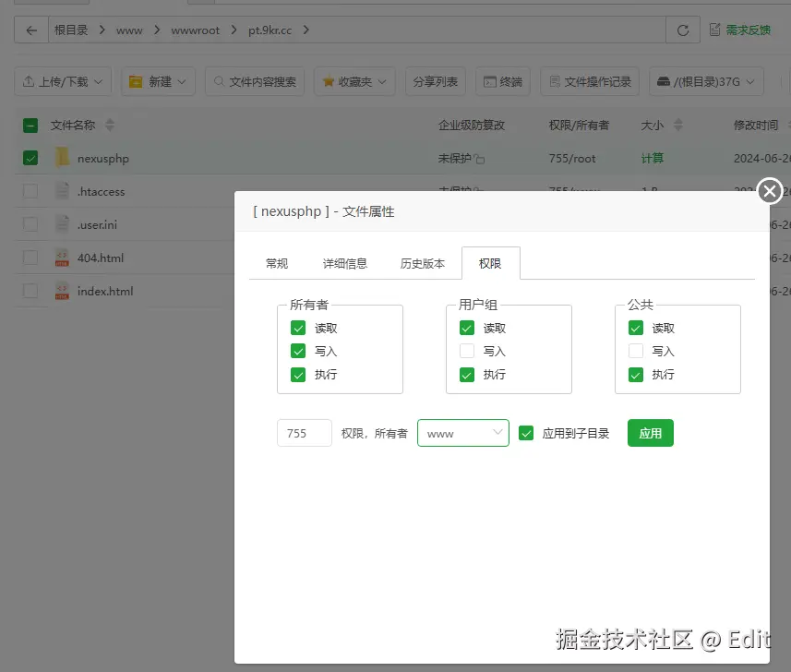Toggle the select-all files checkbox
The height and width of the screenshot is (672, 791).
(30, 126)
